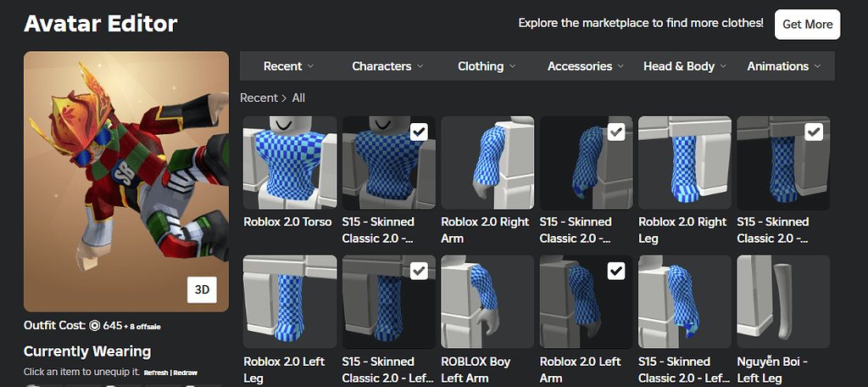868x387 pixels.
Task: Select the ROBLOX Boy Left Arm thumbnail
Action: [x=487, y=301]
